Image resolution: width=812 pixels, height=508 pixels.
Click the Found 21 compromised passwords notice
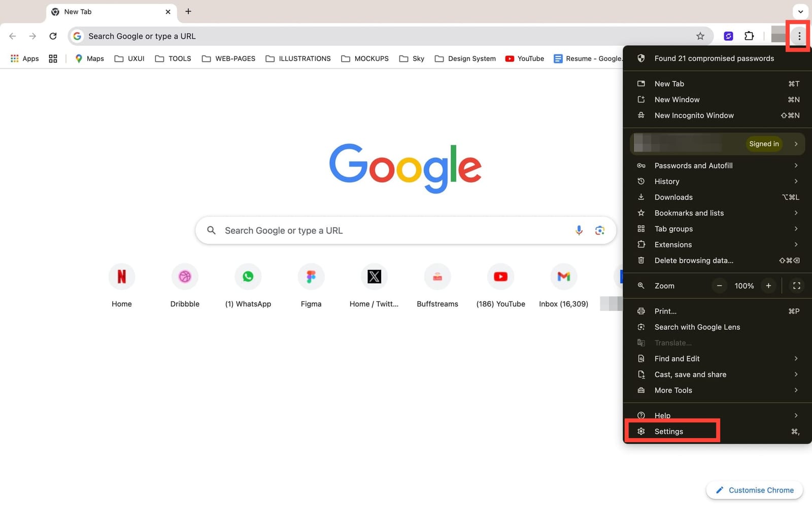(714, 58)
